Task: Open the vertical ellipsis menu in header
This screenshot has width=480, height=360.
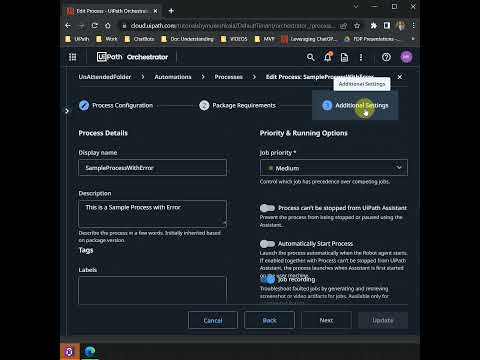Action: coord(361,57)
